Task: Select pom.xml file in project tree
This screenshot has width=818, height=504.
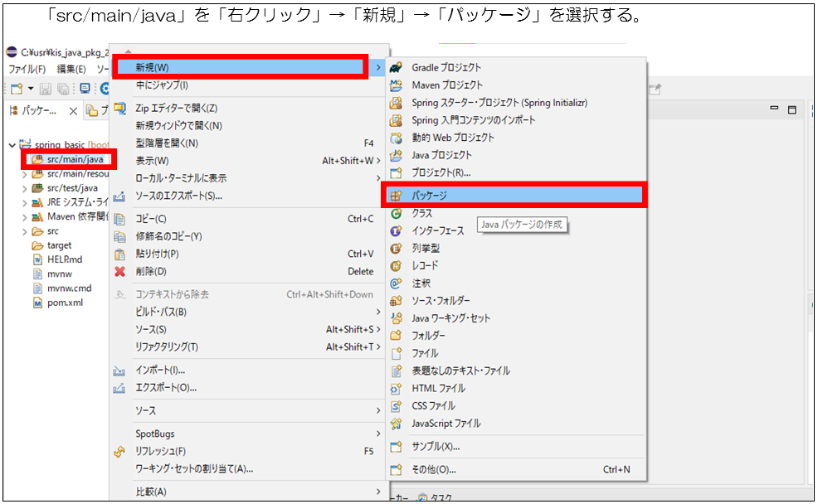Action: (65, 303)
